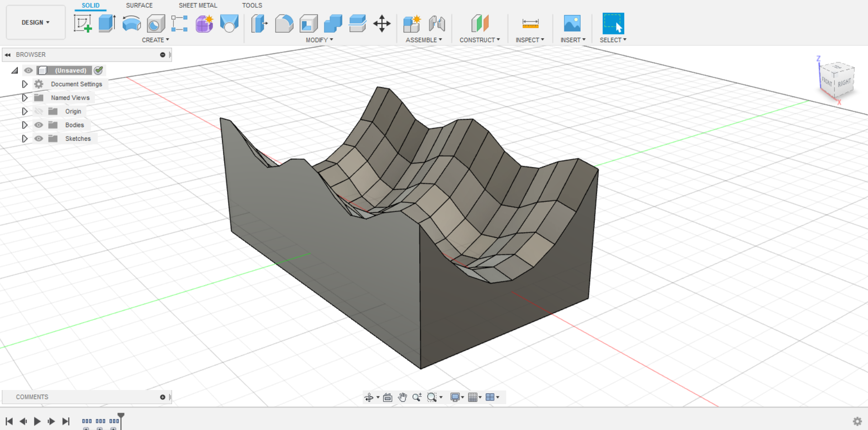Select the Create Sketch tool
The width and height of the screenshot is (868, 430).
(83, 23)
